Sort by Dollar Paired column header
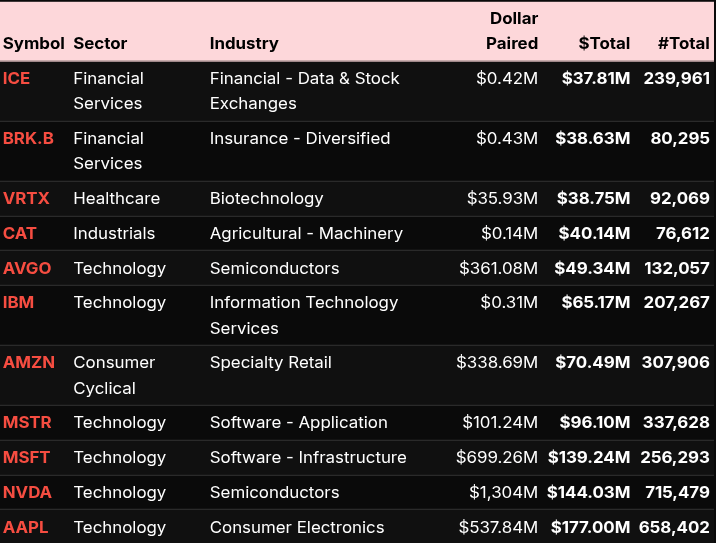This screenshot has width=716, height=543. (512, 31)
